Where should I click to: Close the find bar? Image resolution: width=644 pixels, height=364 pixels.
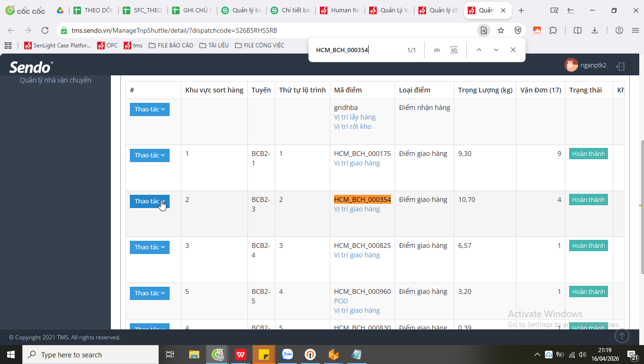click(x=513, y=50)
